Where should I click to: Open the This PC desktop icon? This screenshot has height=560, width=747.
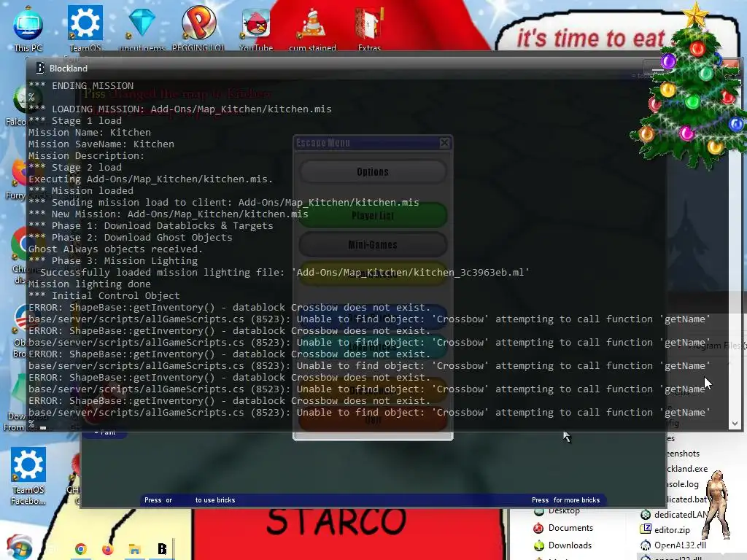(28, 28)
